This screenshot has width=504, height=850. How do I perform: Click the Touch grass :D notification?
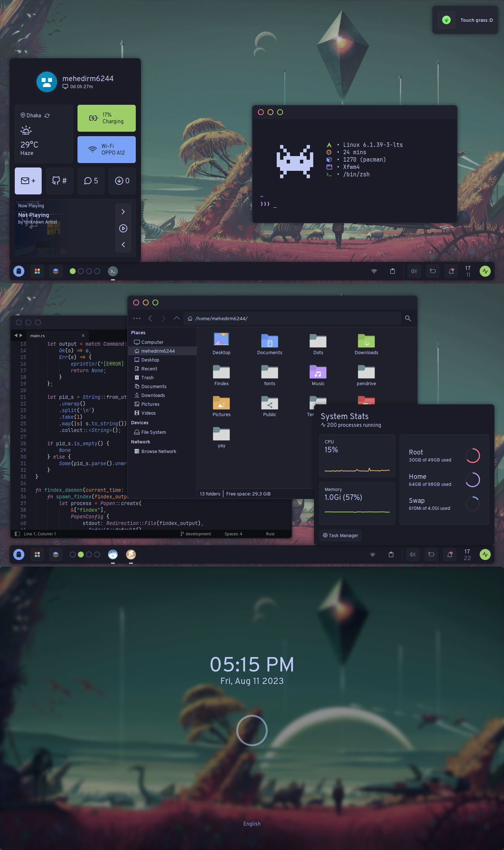tap(465, 20)
